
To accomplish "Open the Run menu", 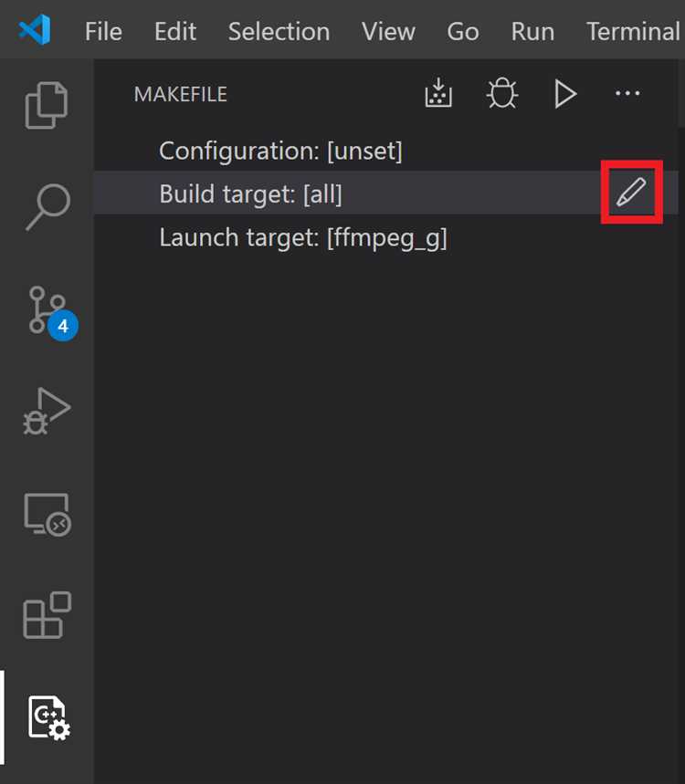I will (532, 31).
